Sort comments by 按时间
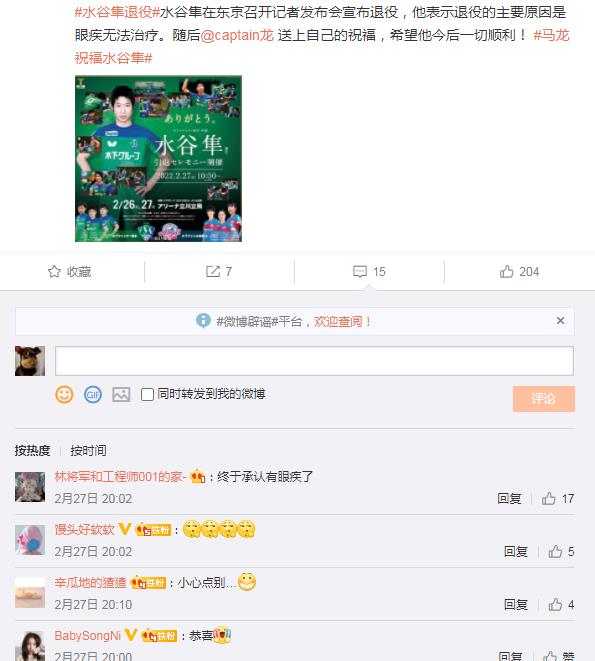This screenshot has height=661, width=595. [x=88, y=451]
